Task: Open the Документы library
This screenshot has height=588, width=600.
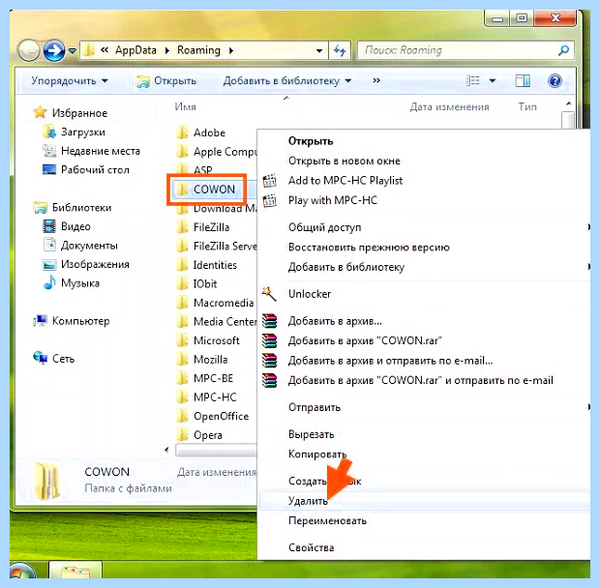Action: [80, 245]
